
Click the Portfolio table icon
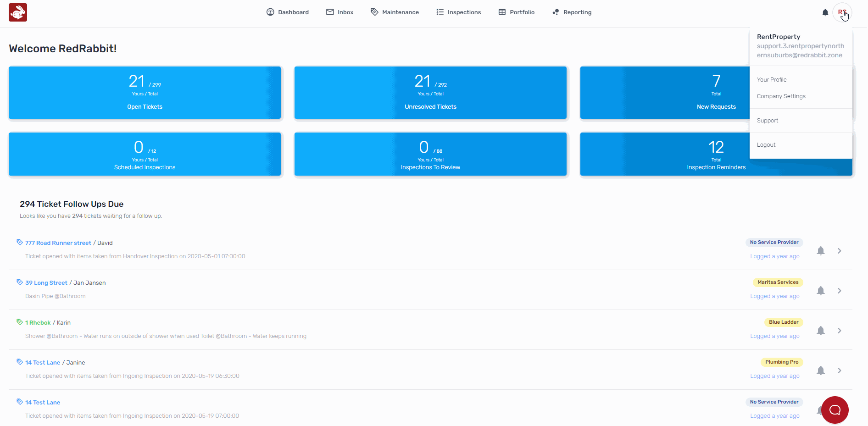(502, 12)
